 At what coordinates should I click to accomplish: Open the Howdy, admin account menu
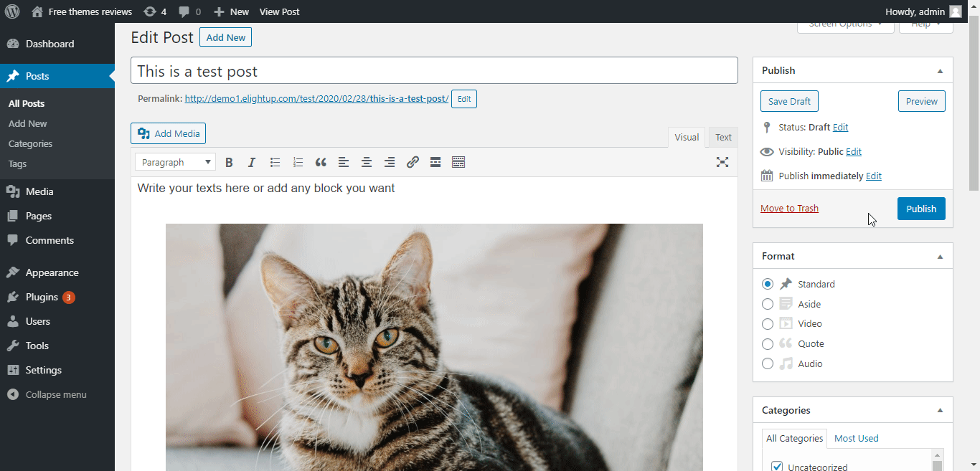click(x=923, y=11)
